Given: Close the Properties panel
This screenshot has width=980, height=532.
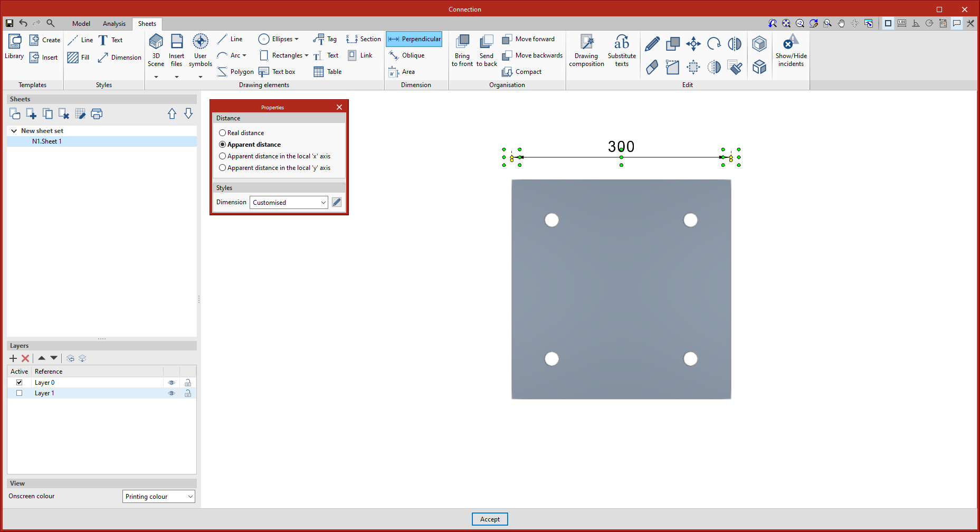Looking at the screenshot, I should (339, 107).
